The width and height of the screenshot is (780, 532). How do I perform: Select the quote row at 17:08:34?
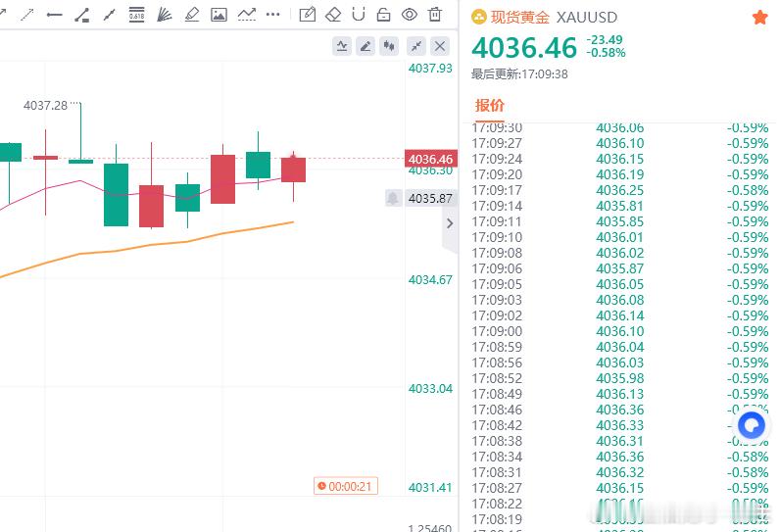pyautogui.click(x=619, y=457)
